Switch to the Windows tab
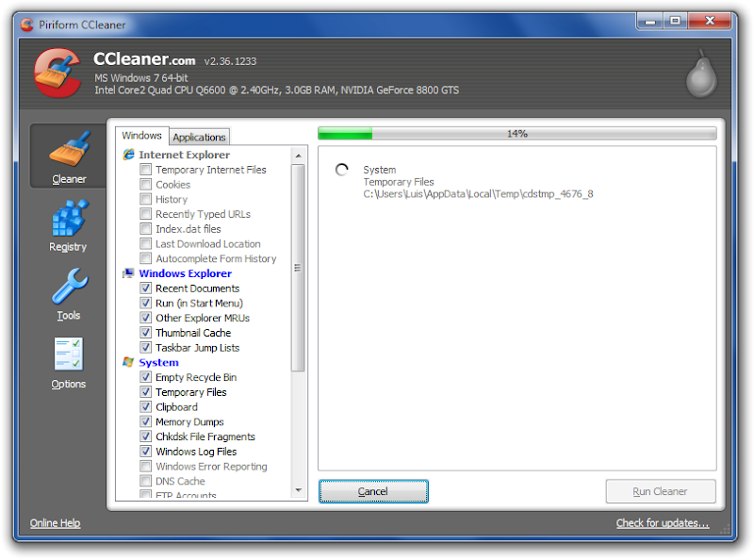This screenshot has width=754, height=560. [142, 136]
